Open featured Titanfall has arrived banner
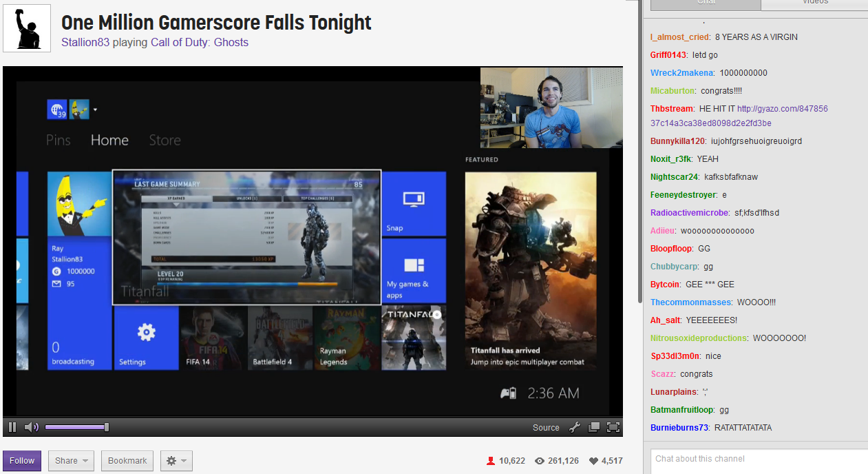Image resolution: width=868 pixels, height=474 pixels. [531, 271]
